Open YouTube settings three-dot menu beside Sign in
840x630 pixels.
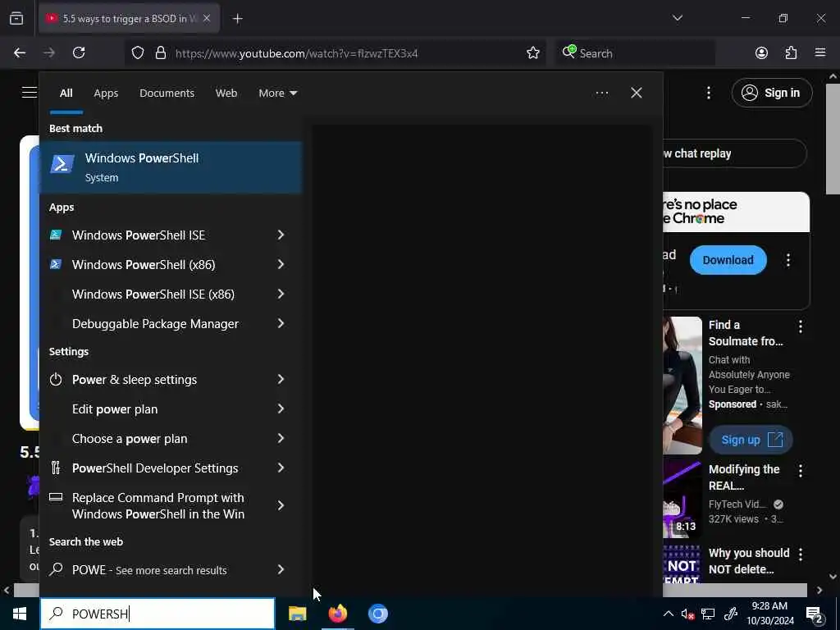(x=708, y=93)
